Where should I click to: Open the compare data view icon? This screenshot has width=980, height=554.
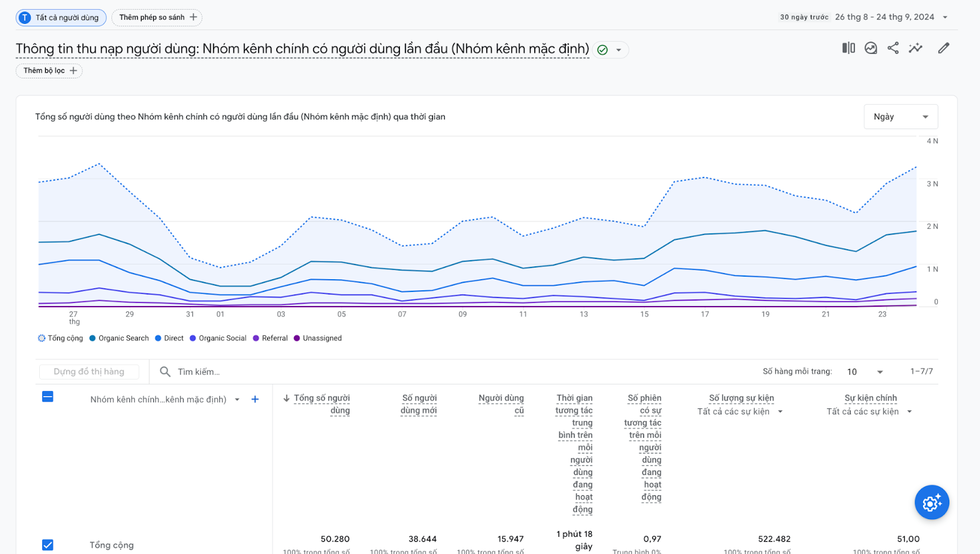pos(848,48)
